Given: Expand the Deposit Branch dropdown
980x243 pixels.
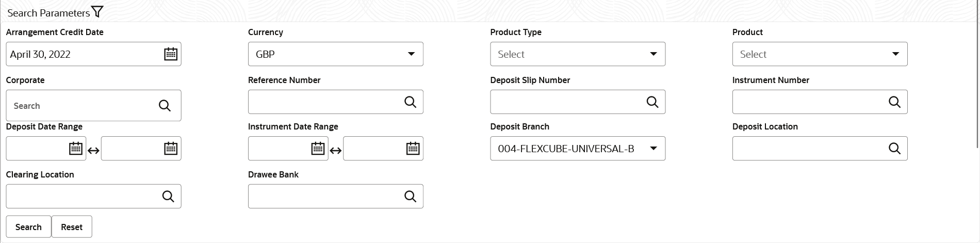Looking at the screenshot, I should pos(653,149).
